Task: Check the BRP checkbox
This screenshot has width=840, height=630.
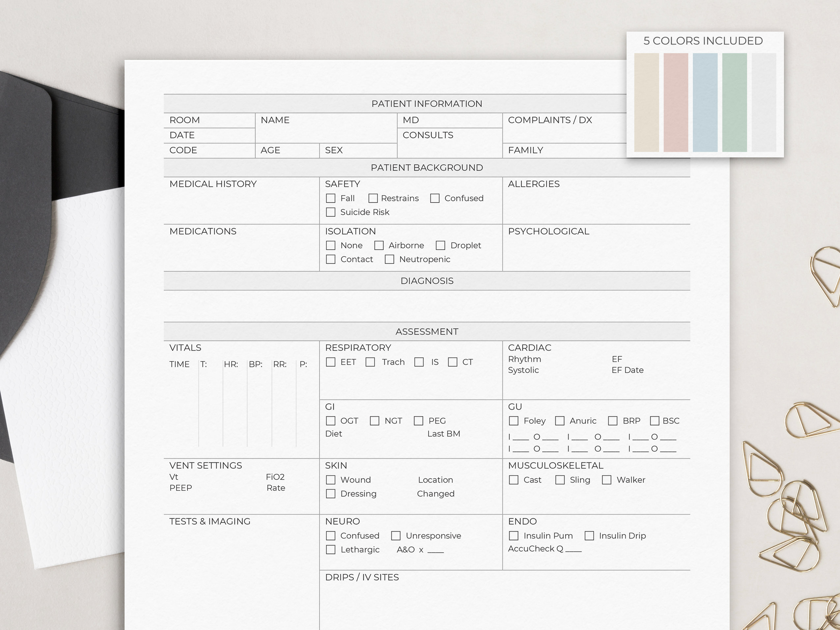Action: point(612,421)
